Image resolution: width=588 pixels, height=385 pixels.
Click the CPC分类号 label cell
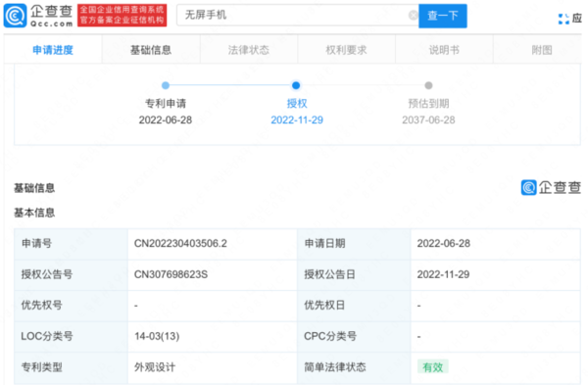pyautogui.click(x=354, y=336)
